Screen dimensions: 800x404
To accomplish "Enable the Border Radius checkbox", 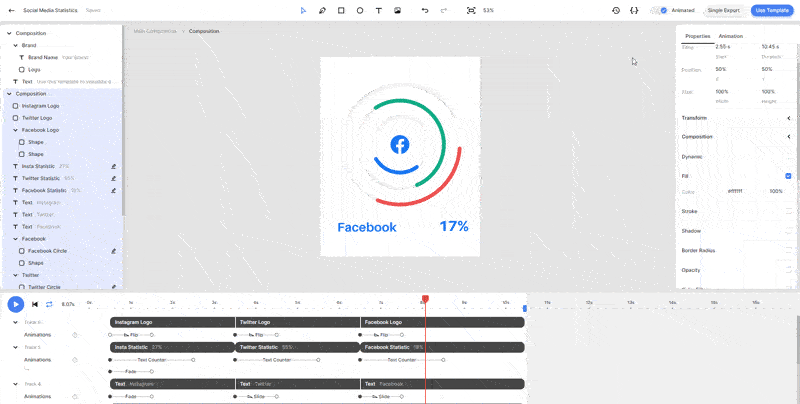I will pyautogui.click(x=788, y=251).
